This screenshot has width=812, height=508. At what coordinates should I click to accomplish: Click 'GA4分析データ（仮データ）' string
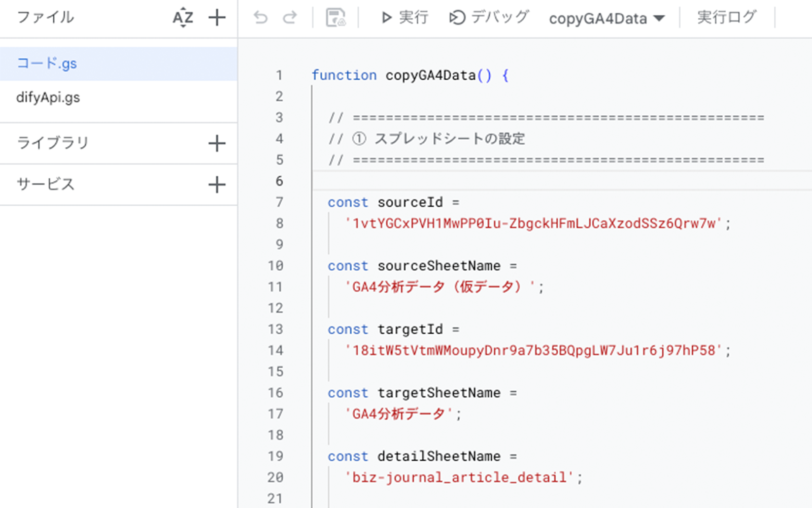pyautogui.click(x=440, y=287)
